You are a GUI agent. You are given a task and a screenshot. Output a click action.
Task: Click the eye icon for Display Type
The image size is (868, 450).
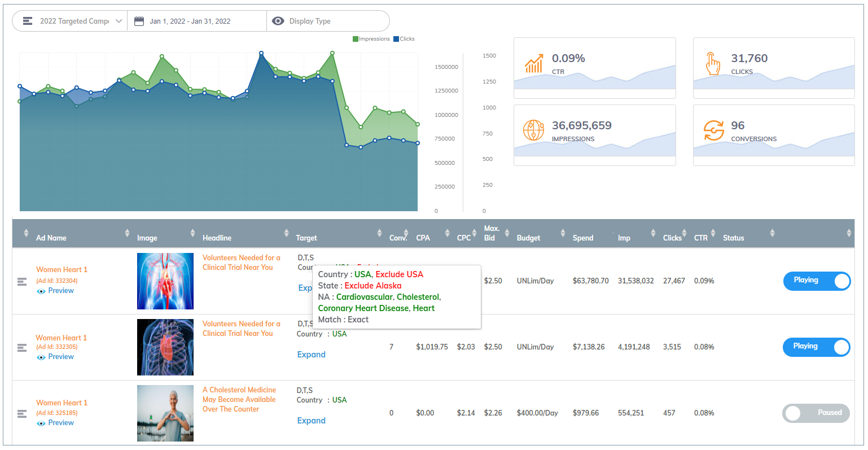pos(278,21)
